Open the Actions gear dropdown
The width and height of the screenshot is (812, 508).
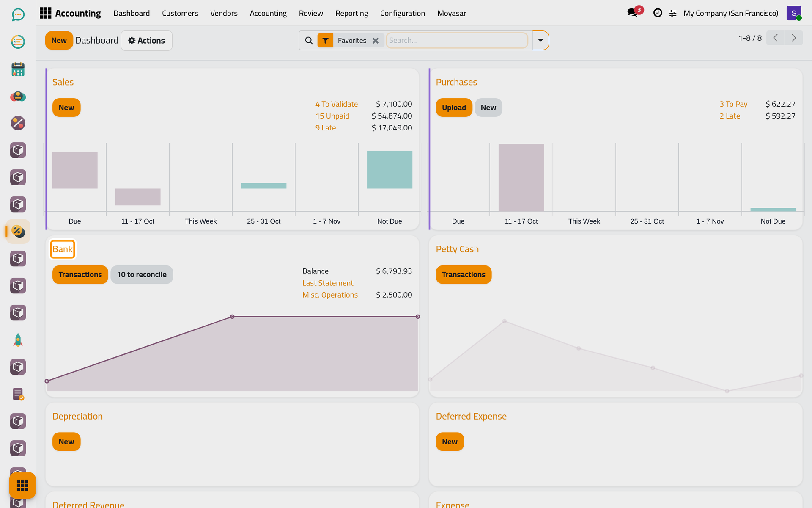click(x=146, y=41)
